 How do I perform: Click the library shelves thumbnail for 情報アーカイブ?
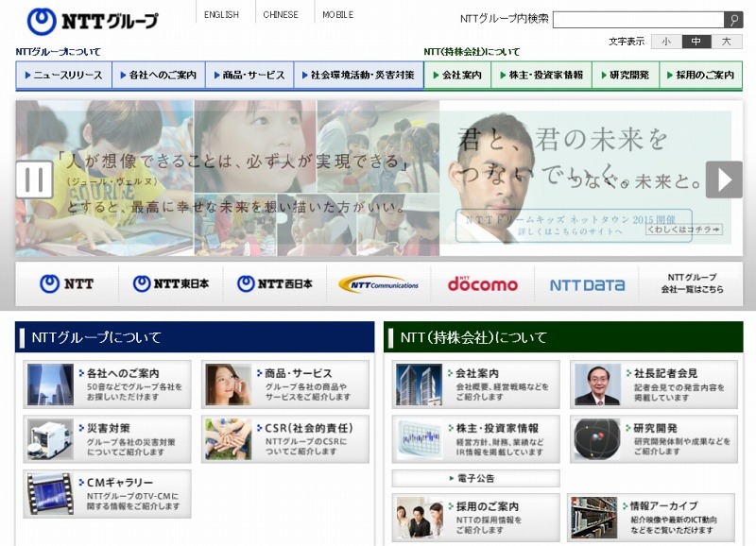(594, 518)
